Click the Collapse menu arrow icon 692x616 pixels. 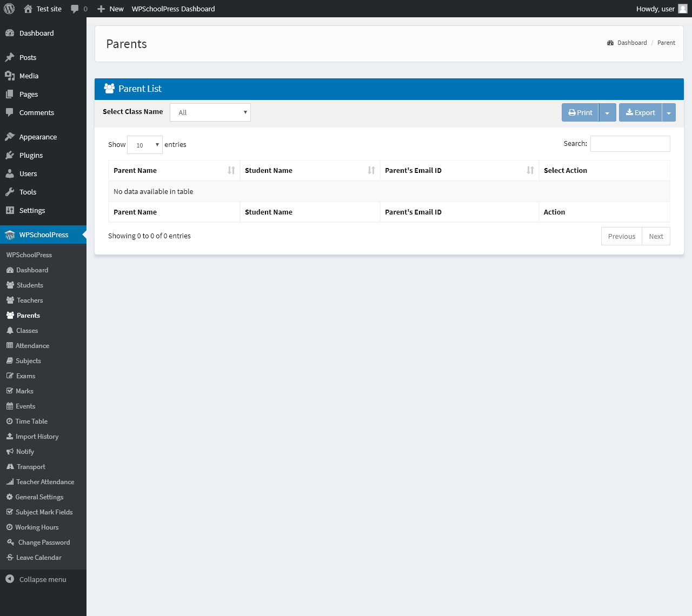pyautogui.click(x=10, y=579)
